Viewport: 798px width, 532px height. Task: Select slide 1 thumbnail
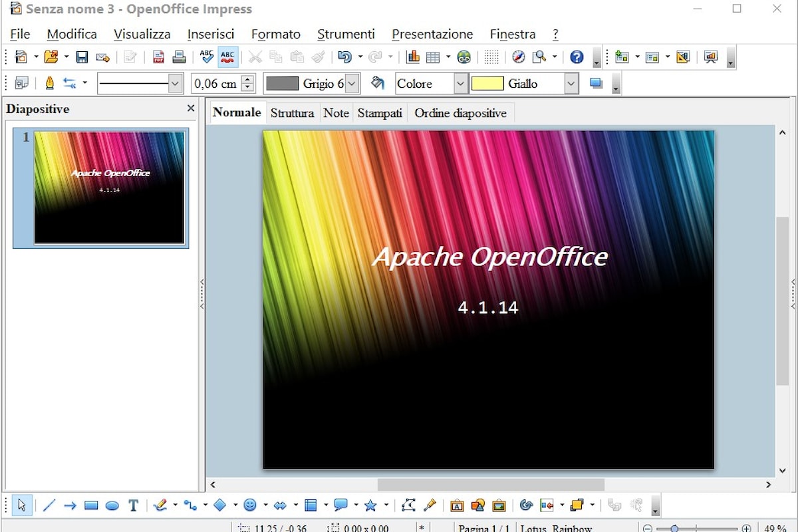click(x=109, y=188)
